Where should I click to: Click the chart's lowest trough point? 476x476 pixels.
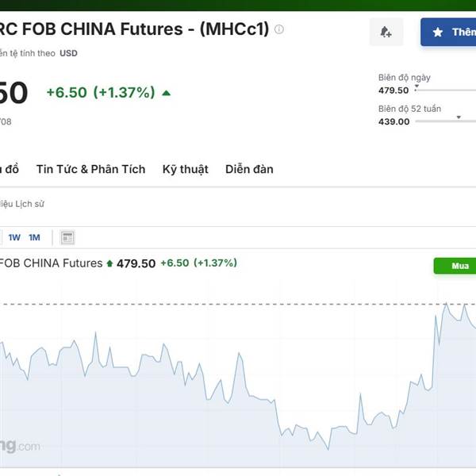(x=328, y=449)
